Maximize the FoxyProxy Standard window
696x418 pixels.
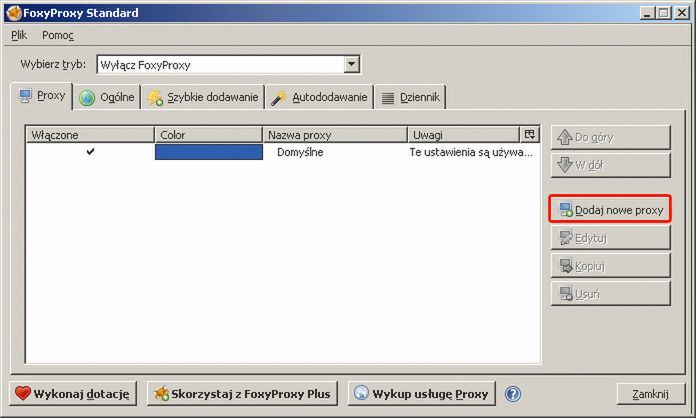(x=664, y=13)
